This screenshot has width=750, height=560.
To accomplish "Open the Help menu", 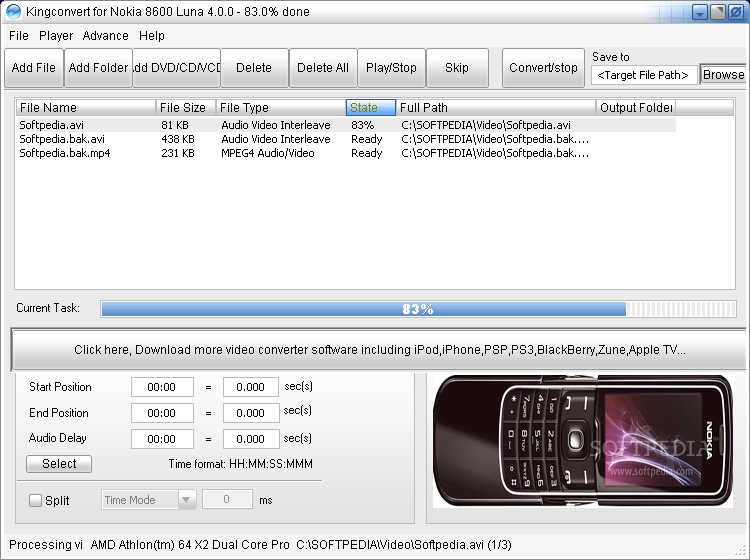I will coord(152,36).
